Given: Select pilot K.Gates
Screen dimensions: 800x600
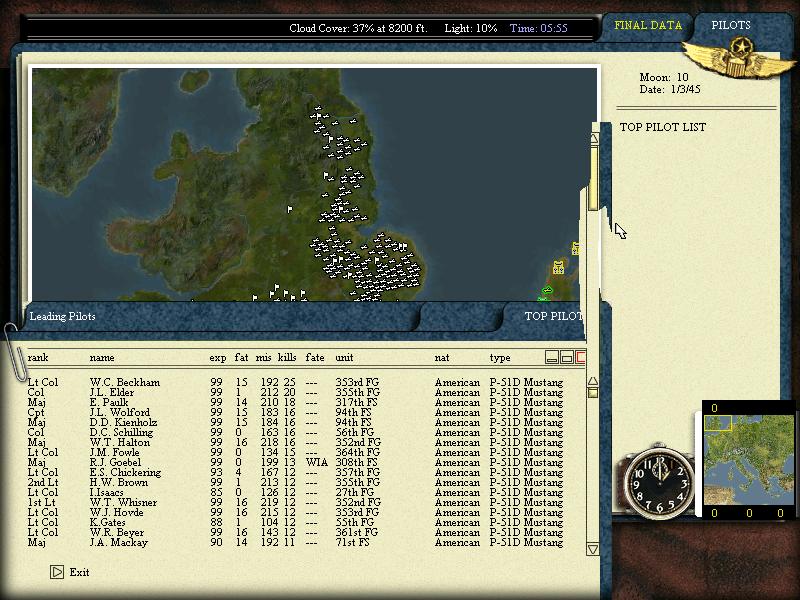Looking at the screenshot, I should [x=107, y=522].
